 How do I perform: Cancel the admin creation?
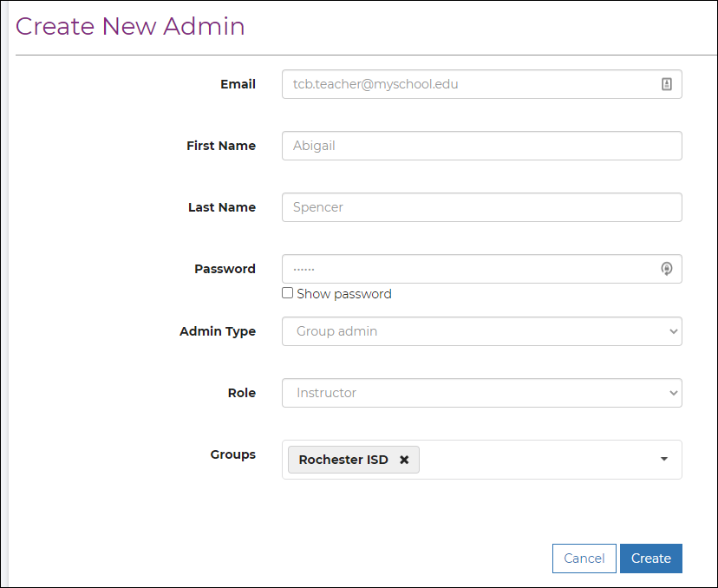coord(584,559)
